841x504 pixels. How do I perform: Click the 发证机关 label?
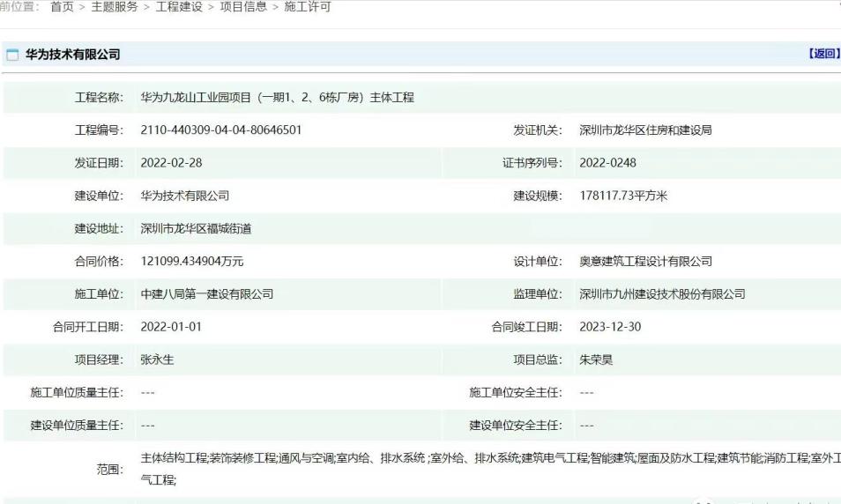click(x=538, y=130)
